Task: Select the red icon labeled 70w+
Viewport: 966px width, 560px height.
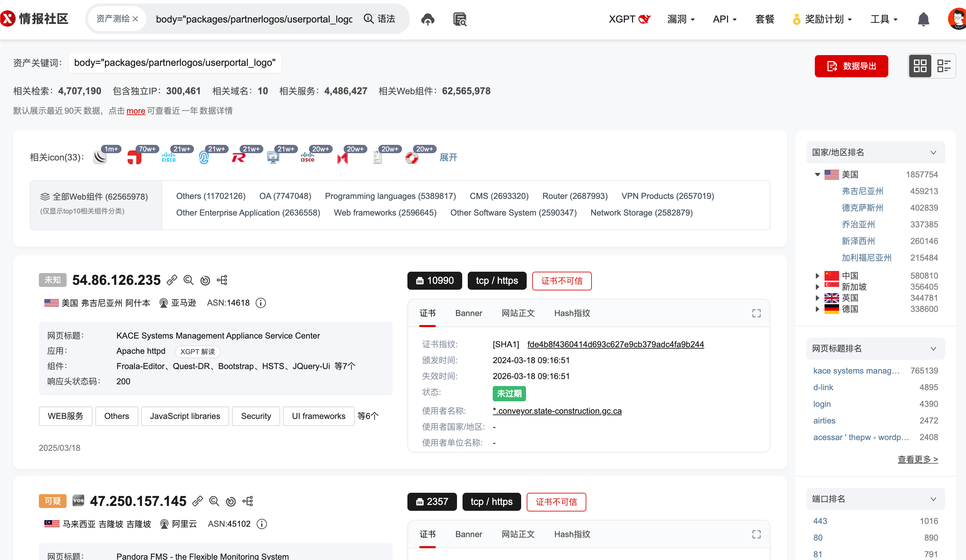Action: (x=134, y=157)
